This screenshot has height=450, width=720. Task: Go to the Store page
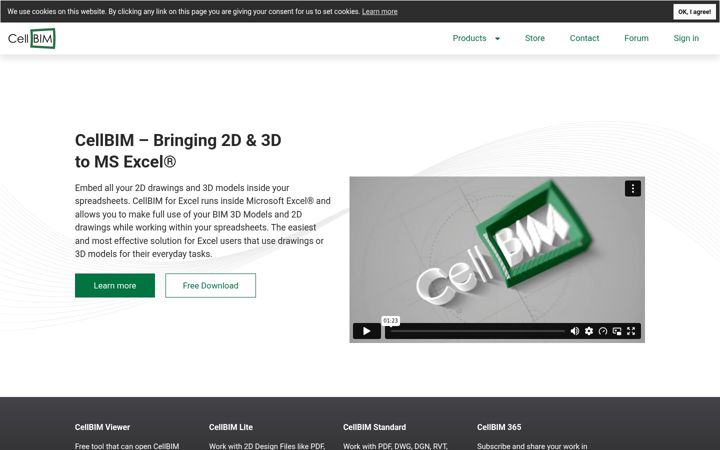[x=534, y=38]
